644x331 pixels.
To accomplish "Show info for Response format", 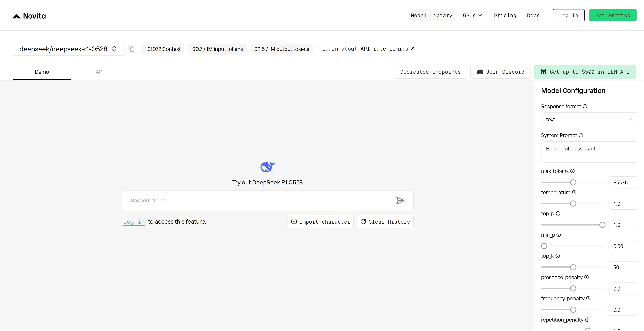I will tap(585, 106).
